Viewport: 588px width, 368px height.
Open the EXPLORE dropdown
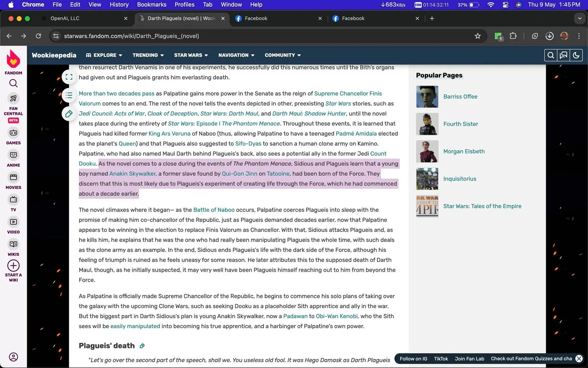coord(104,55)
